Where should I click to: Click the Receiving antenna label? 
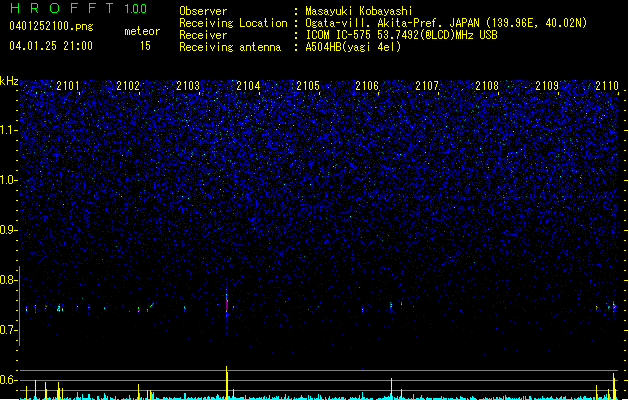230,47
